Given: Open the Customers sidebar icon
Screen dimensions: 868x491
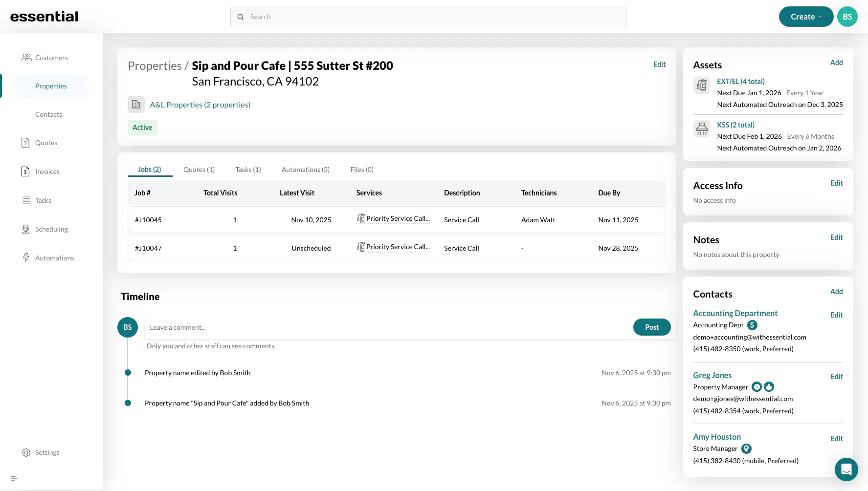Looking at the screenshot, I should pos(26,58).
